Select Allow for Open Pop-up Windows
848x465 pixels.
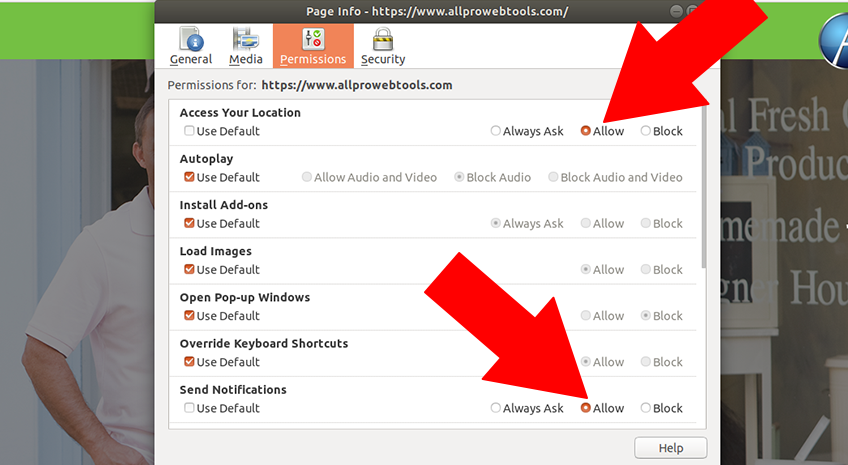pos(586,315)
